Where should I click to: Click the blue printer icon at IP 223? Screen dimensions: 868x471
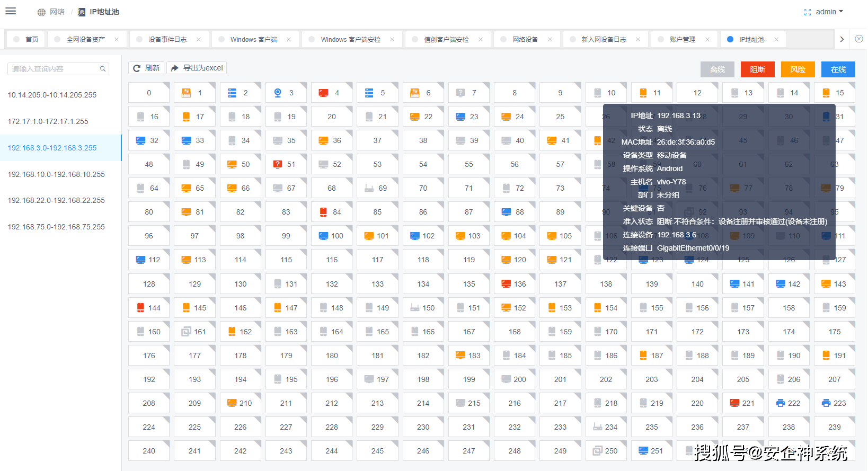(826, 403)
